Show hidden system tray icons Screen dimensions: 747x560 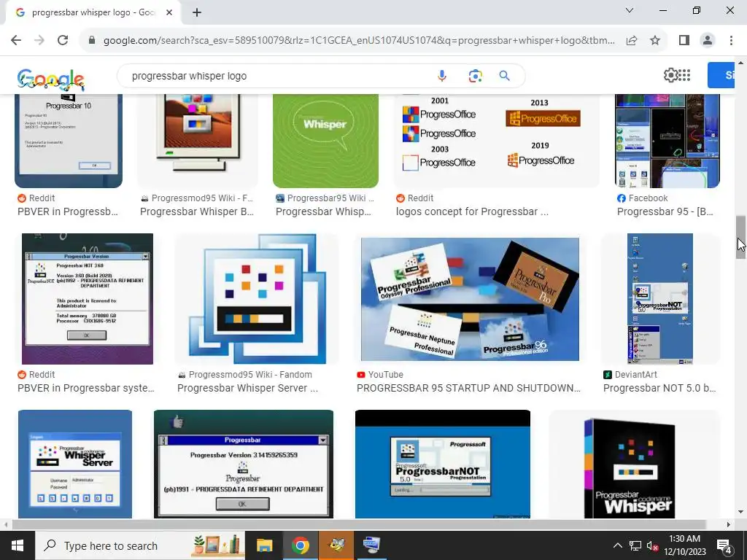[617, 545]
